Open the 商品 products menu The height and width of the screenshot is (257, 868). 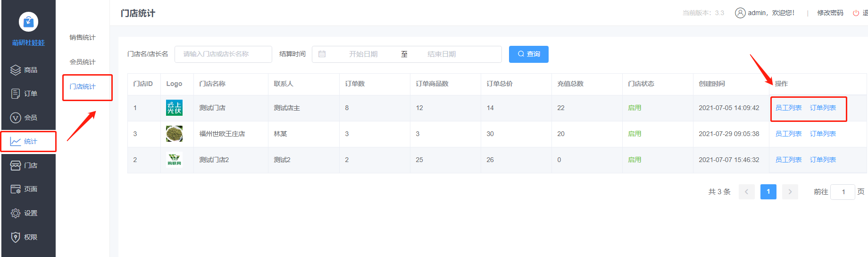pyautogui.click(x=28, y=70)
